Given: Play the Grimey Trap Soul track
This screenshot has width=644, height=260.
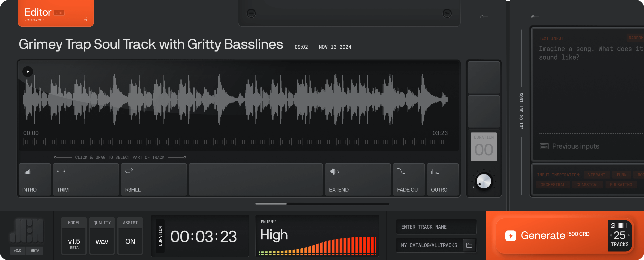Looking at the screenshot, I should [28, 72].
